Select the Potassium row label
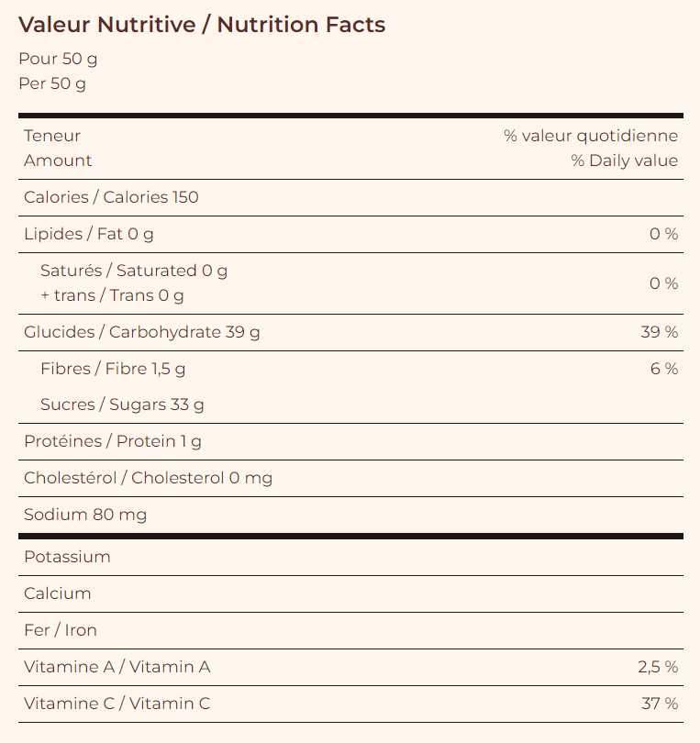Image resolution: width=700 pixels, height=743 pixels. pos(67,557)
